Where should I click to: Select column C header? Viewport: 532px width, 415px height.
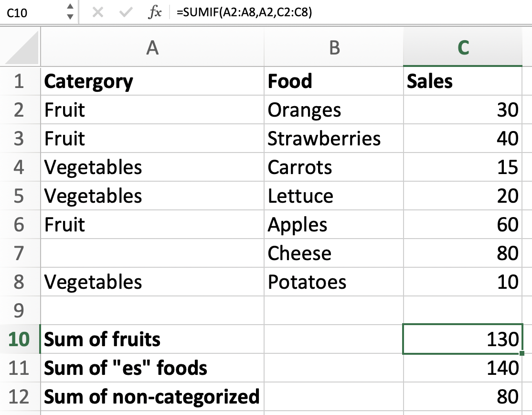click(x=463, y=48)
